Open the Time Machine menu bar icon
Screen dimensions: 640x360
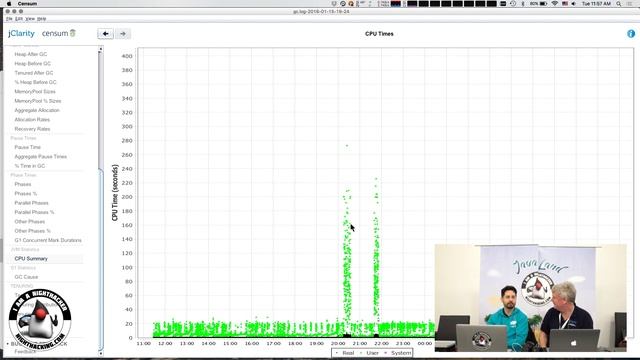coord(513,3)
